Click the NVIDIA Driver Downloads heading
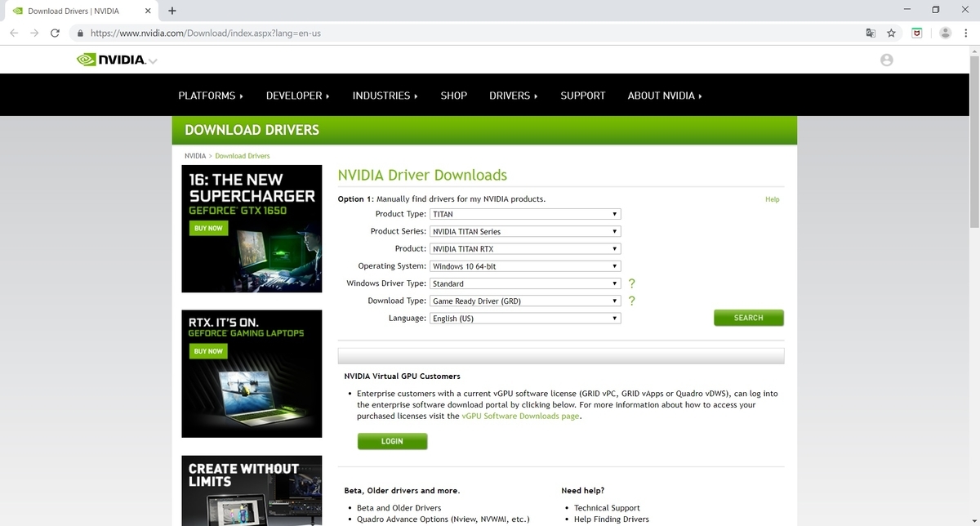The image size is (980, 526). coord(422,175)
